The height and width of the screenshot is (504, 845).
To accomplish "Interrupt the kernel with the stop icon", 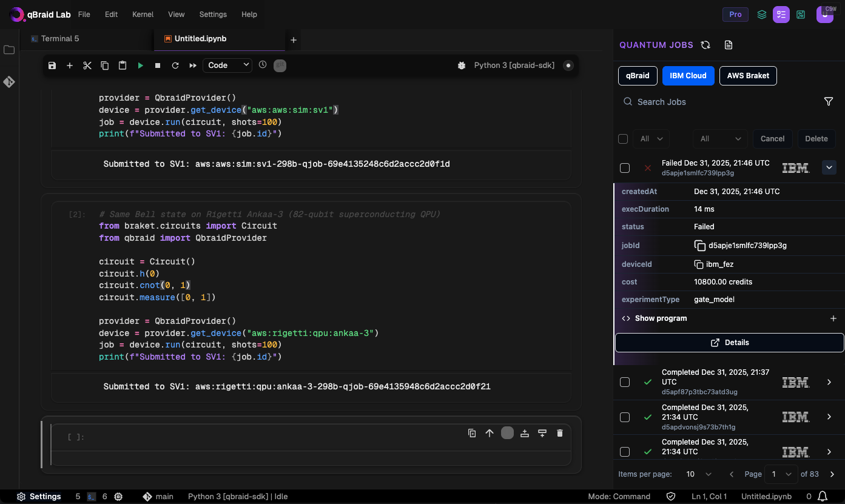I will (158, 66).
